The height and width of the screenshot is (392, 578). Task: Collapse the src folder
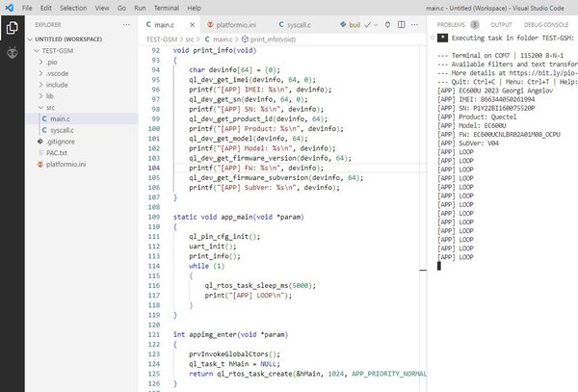point(40,108)
